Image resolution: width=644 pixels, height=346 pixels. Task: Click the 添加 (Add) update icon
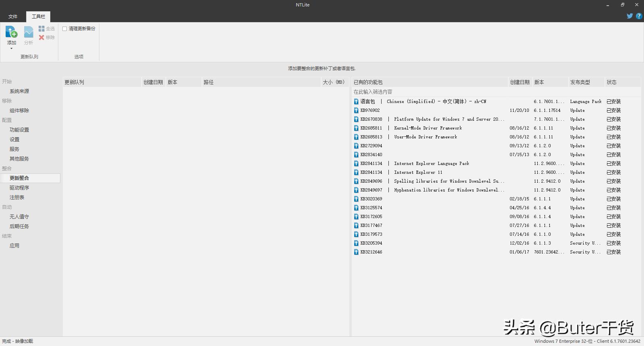(x=11, y=32)
